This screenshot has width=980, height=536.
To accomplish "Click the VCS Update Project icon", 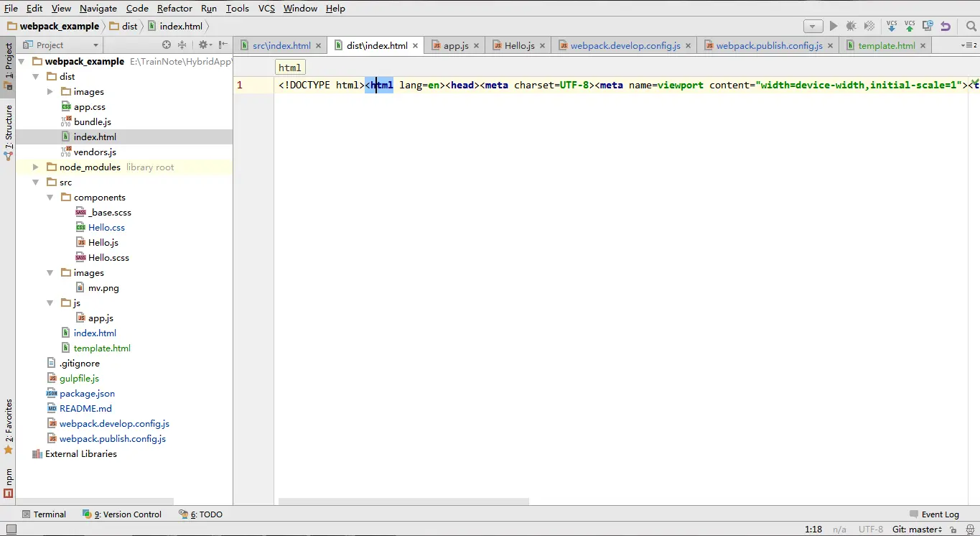I will tap(892, 26).
